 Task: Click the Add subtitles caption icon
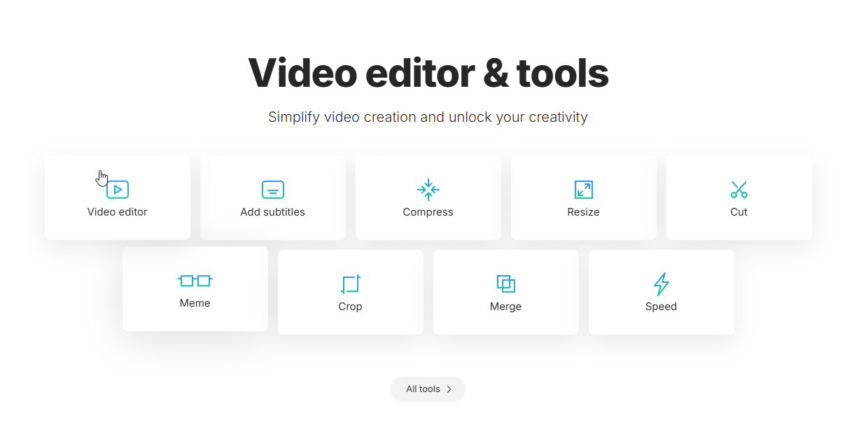273,190
